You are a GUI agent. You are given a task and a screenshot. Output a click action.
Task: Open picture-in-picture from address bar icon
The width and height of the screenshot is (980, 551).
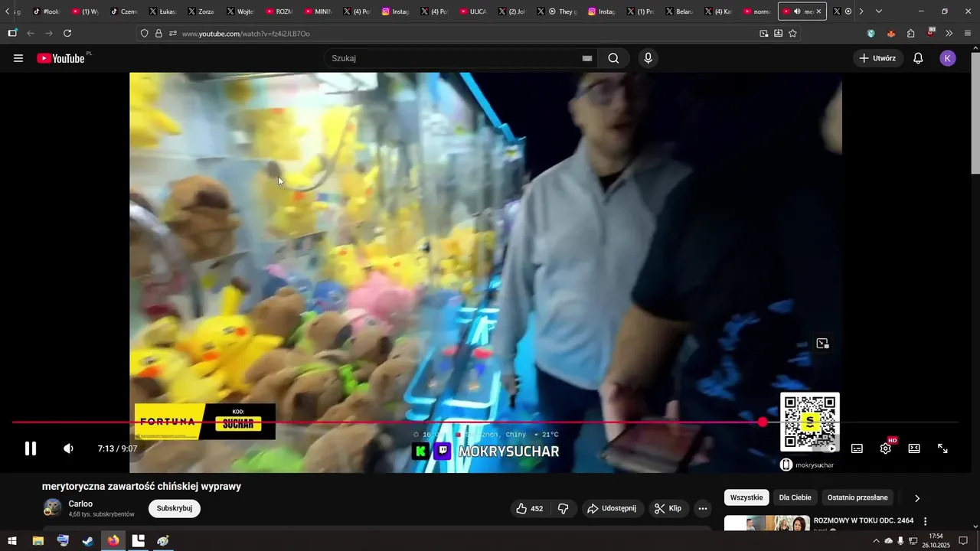pos(763,33)
